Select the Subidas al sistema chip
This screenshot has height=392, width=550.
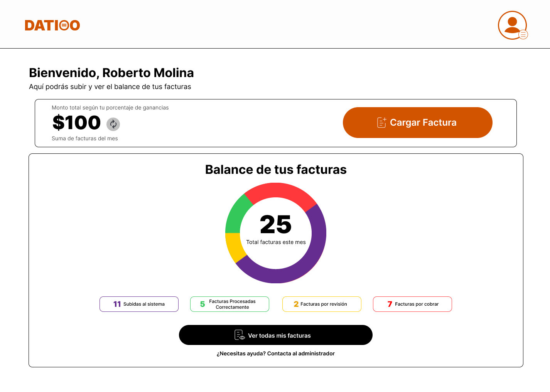139,304
